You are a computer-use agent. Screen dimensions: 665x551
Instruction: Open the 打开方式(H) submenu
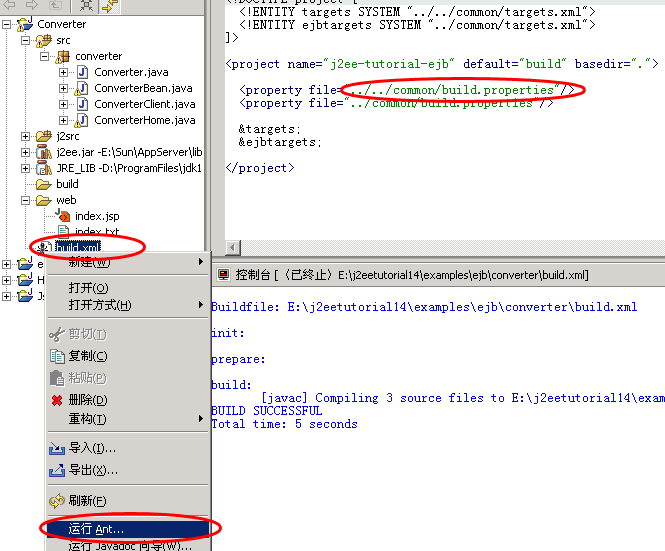[x=128, y=305]
